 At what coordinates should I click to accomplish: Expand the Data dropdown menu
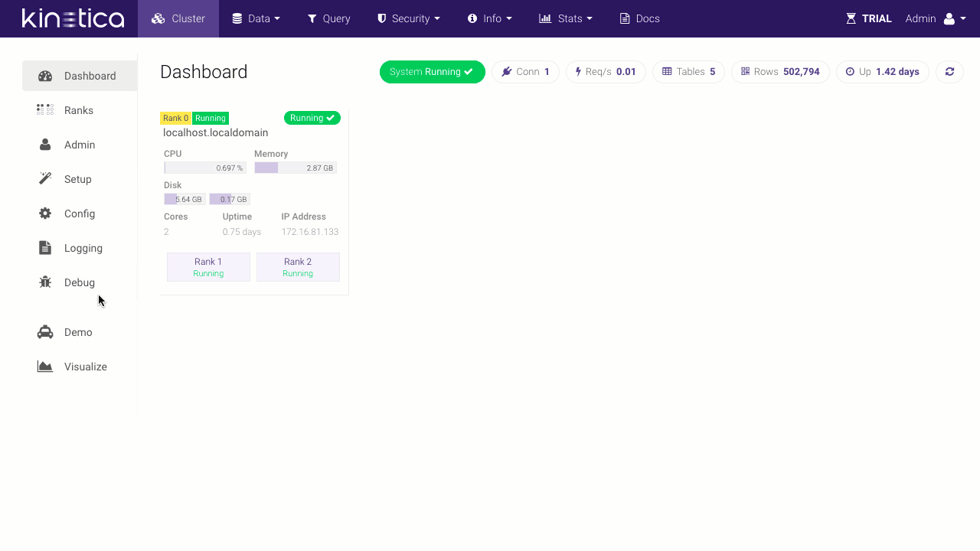(x=256, y=18)
